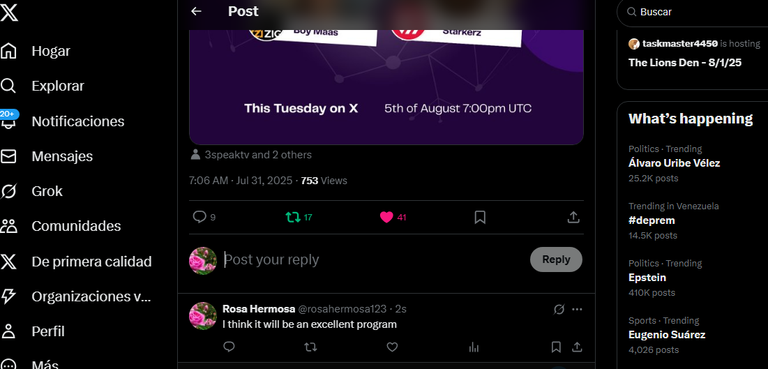This screenshot has width=768, height=369.
Task: Bookmark the main post
Action: click(480, 217)
